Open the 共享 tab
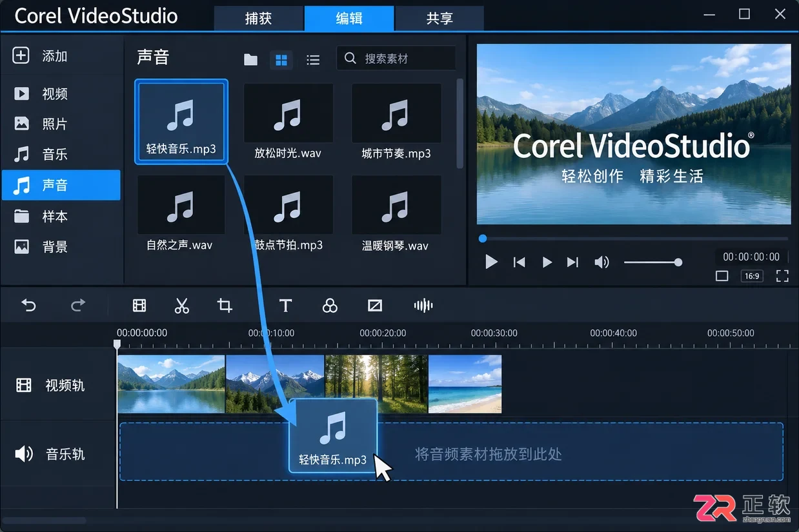This screenshot has width=799, height=532. 440,18
